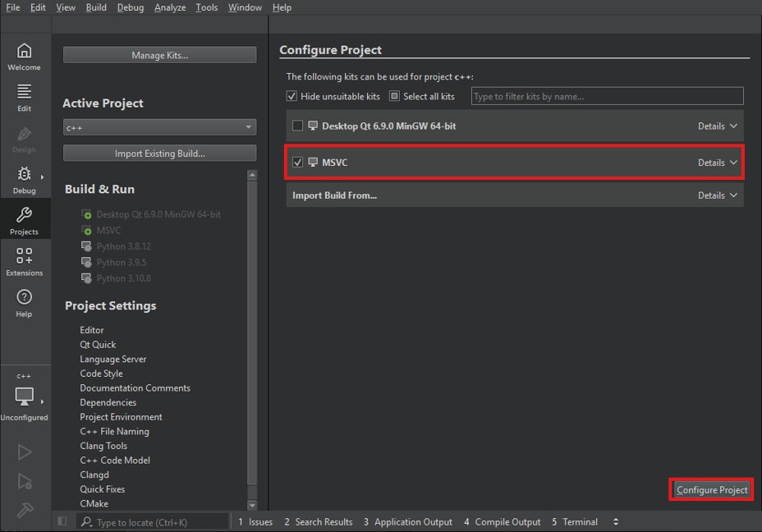Click the Run play button
This screenshot has width=762, height=532.
pos(25,452)
